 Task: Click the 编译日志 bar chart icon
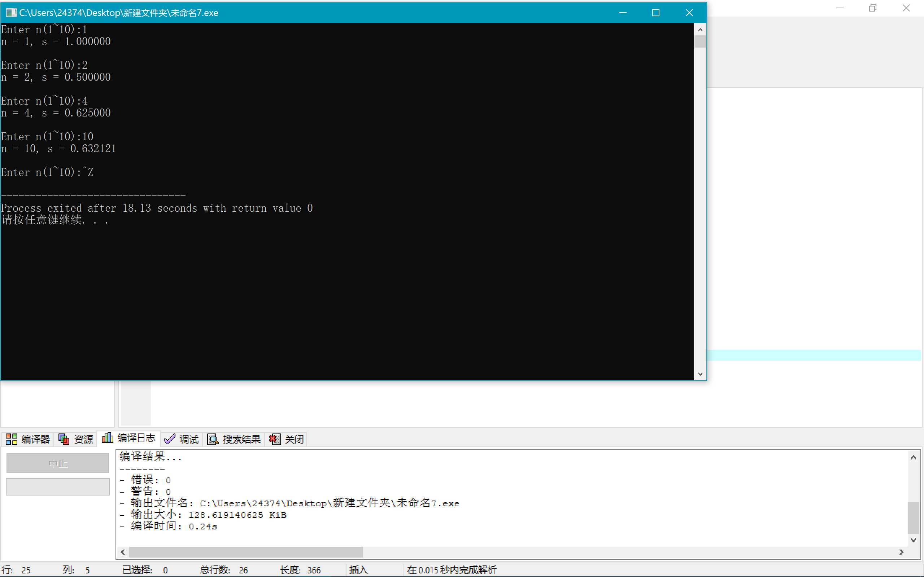click(107, 438)
